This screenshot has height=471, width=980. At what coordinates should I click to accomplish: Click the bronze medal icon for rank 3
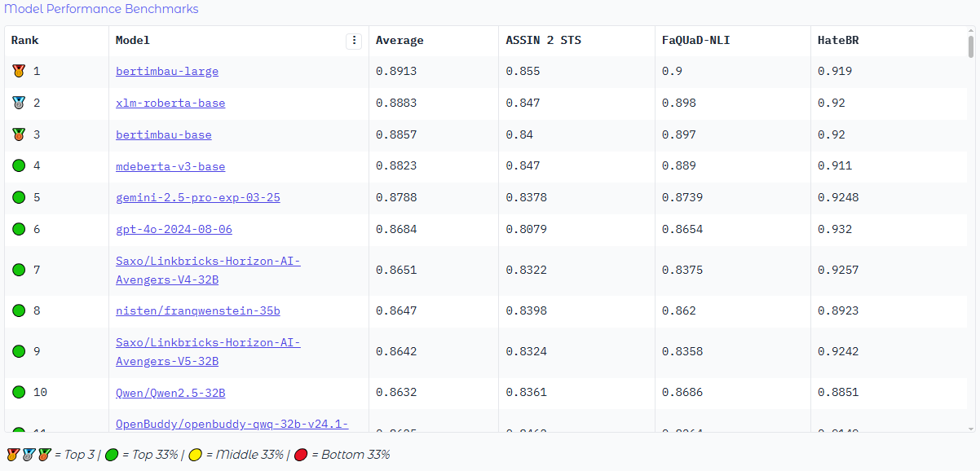tap(19, 134)
